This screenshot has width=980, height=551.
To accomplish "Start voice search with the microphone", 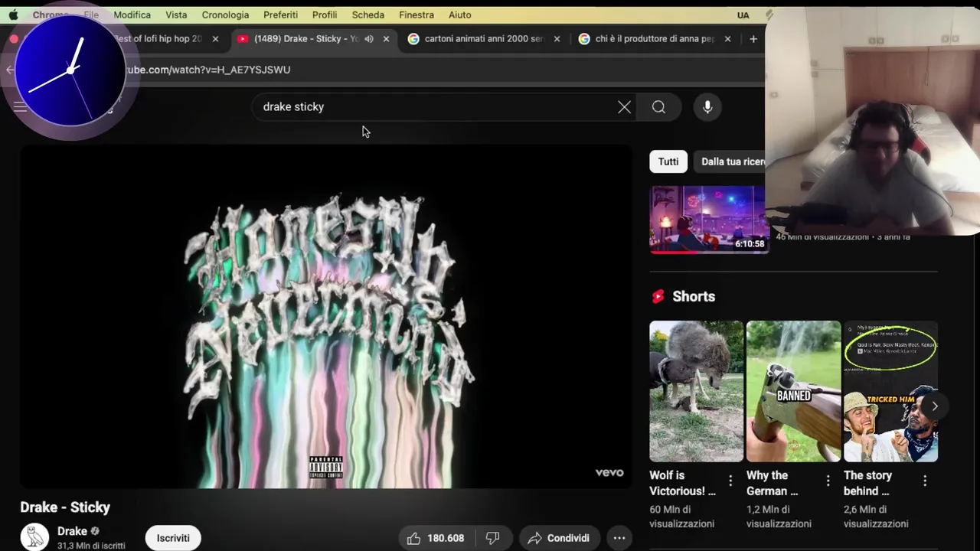I will 707,107.
